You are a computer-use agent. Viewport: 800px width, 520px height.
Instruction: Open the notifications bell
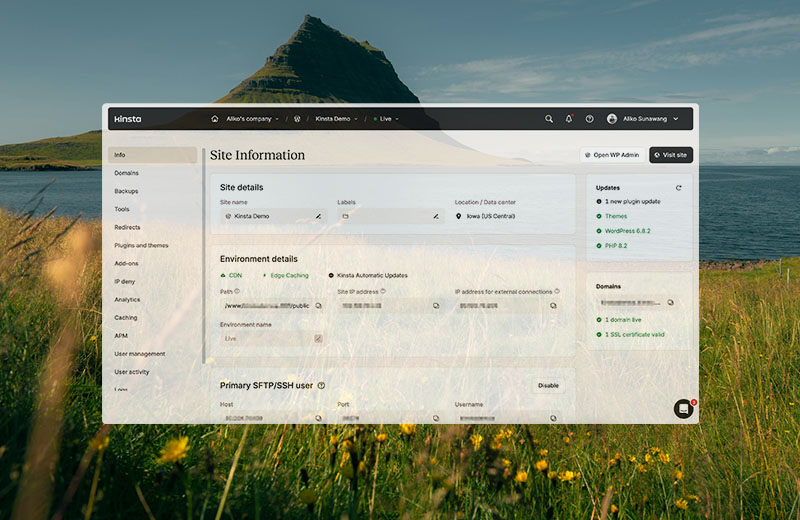(x=569, y=119)
